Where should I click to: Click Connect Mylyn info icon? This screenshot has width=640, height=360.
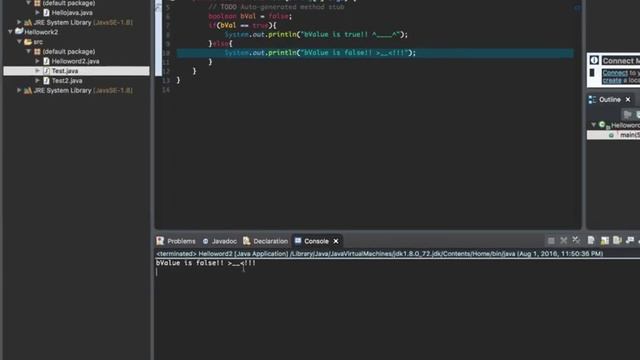pyautogui.click(x=594, y=60)
